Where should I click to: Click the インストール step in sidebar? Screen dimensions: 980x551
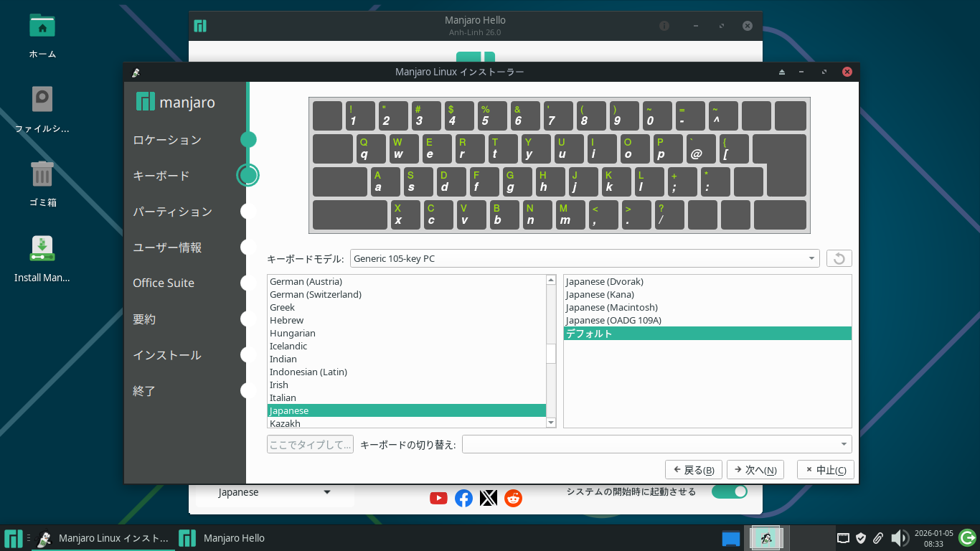click(167, 355)
